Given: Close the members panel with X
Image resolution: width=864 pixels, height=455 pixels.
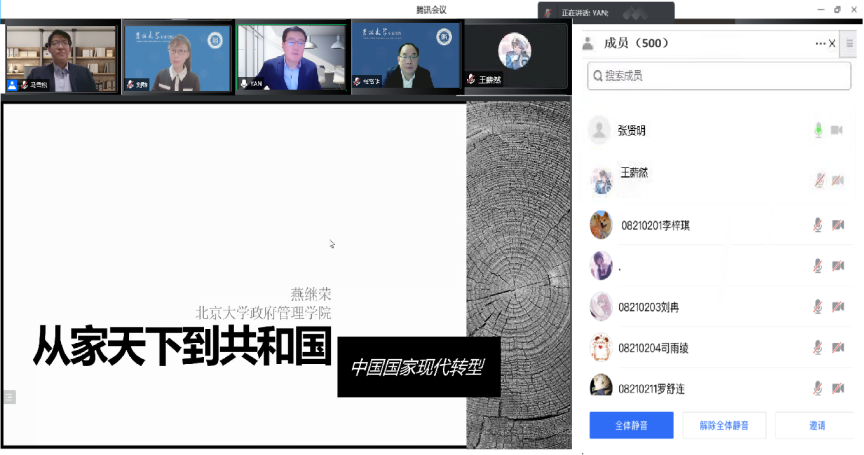Looking at the screenshot, I should [832, 44].
